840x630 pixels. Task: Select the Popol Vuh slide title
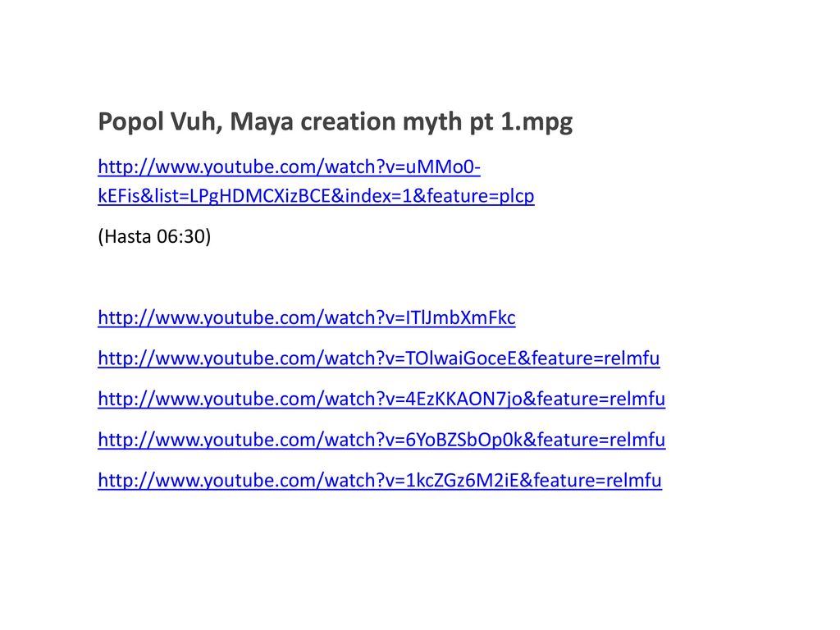pyautogui.click(x=336, y=122)
